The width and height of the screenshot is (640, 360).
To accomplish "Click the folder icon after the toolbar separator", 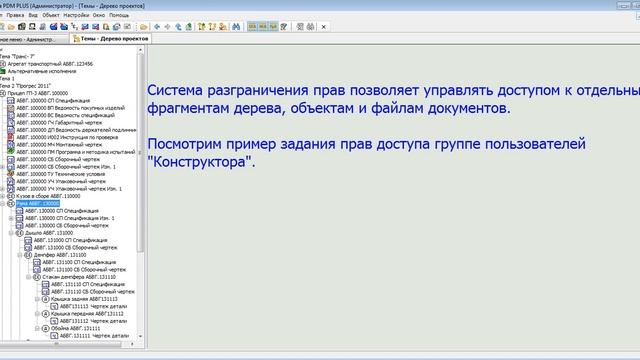I will (143, 27).
